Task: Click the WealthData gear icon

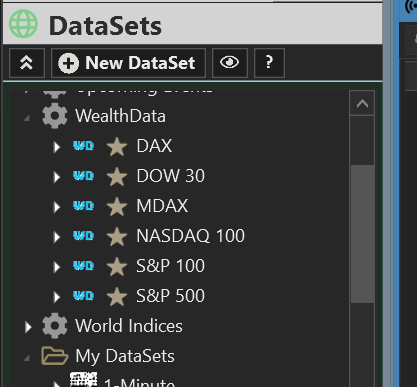Action: click(55, 116)
